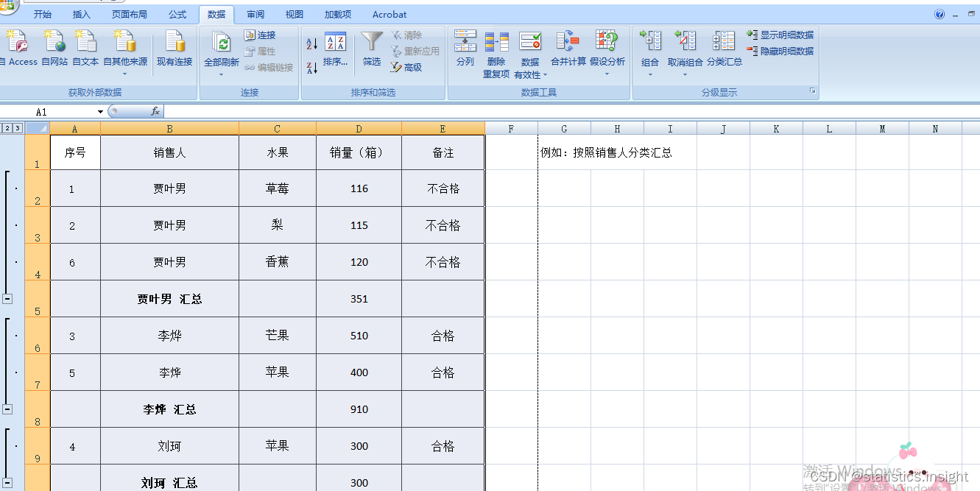Select column D header
This screenshot has width=980, height=491.
[x=359, y=129]
